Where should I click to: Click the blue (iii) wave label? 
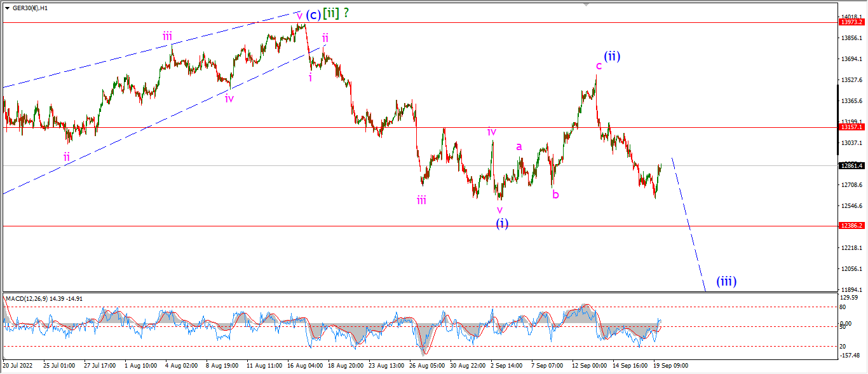pyautogui.click(x=726, y=280)
